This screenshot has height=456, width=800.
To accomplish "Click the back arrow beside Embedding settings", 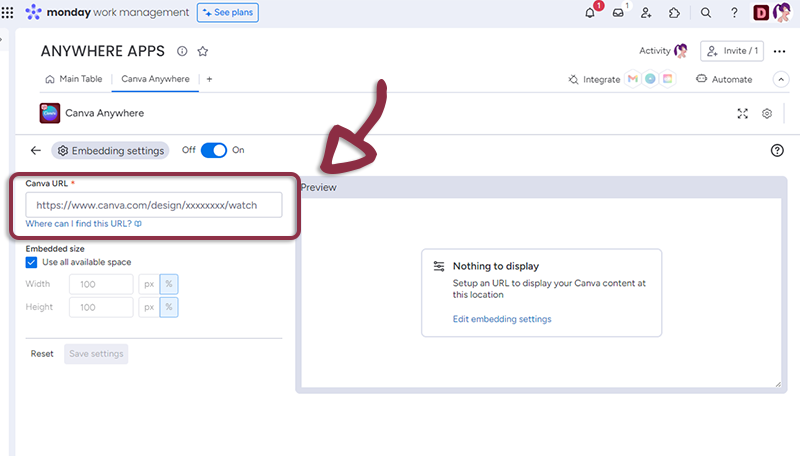I will coord(36,150).
